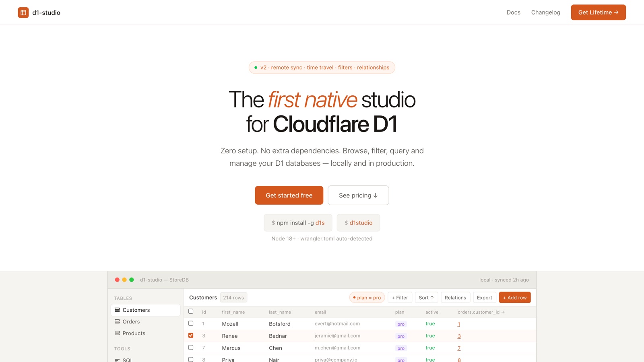Open the Docs navigation link
Viewport: 644px width, 362px height.
[x=514, y=12]
